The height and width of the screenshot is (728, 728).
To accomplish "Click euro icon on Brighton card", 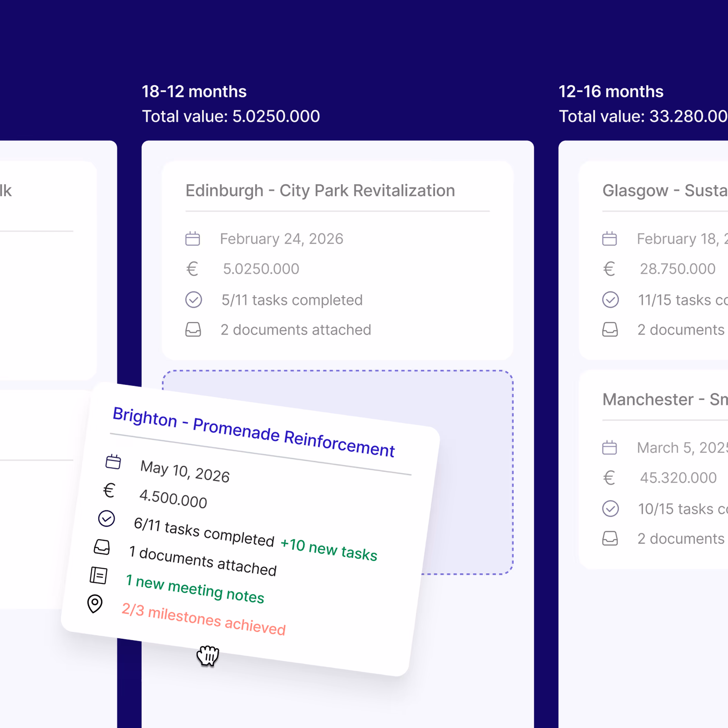I will click(x=109, y=490).
